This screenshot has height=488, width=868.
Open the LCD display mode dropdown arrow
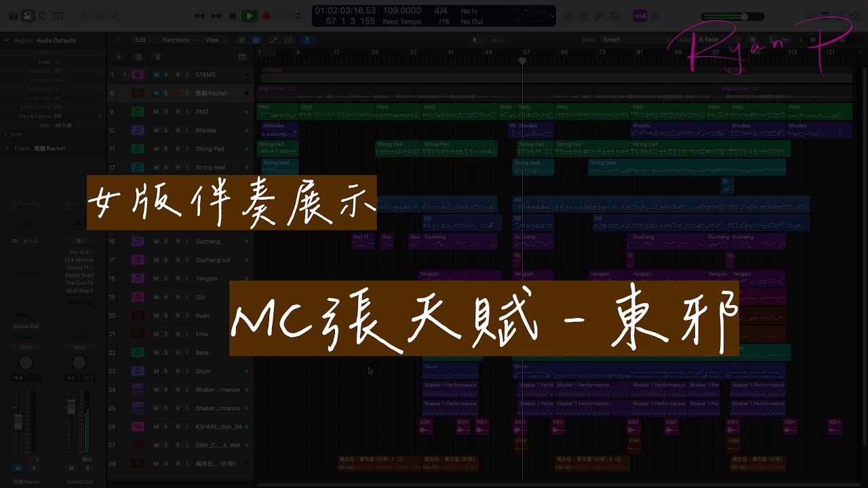click(553, 16)
